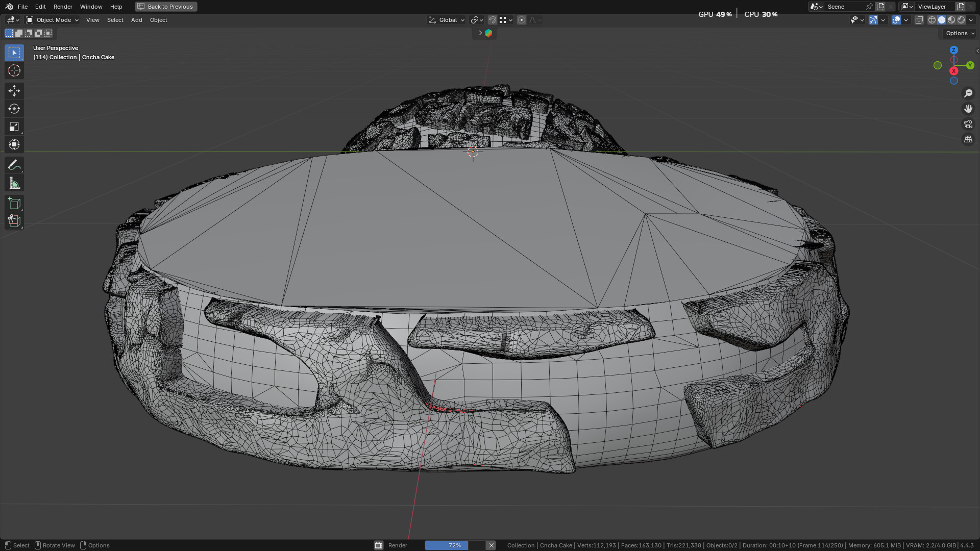Screen dimensions: 980x551
Task: Activate the 3D Cursor tool
Action: click(x=14, y=70)
